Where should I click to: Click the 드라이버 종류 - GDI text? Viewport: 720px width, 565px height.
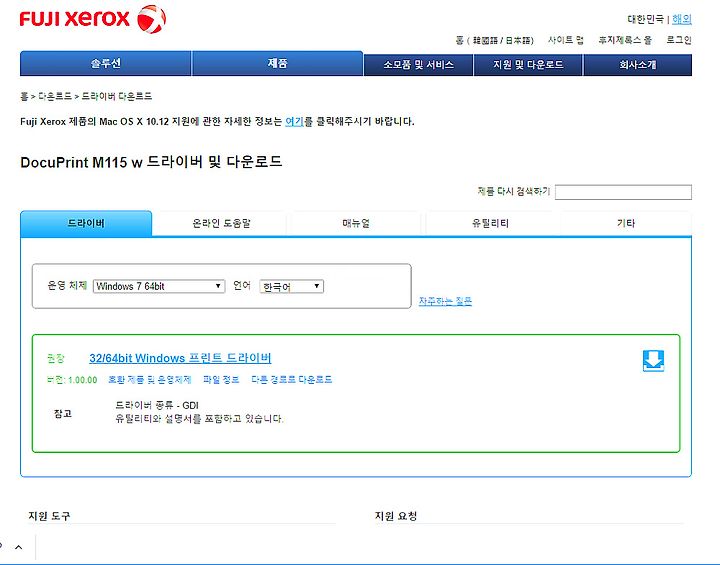[157, 405]
